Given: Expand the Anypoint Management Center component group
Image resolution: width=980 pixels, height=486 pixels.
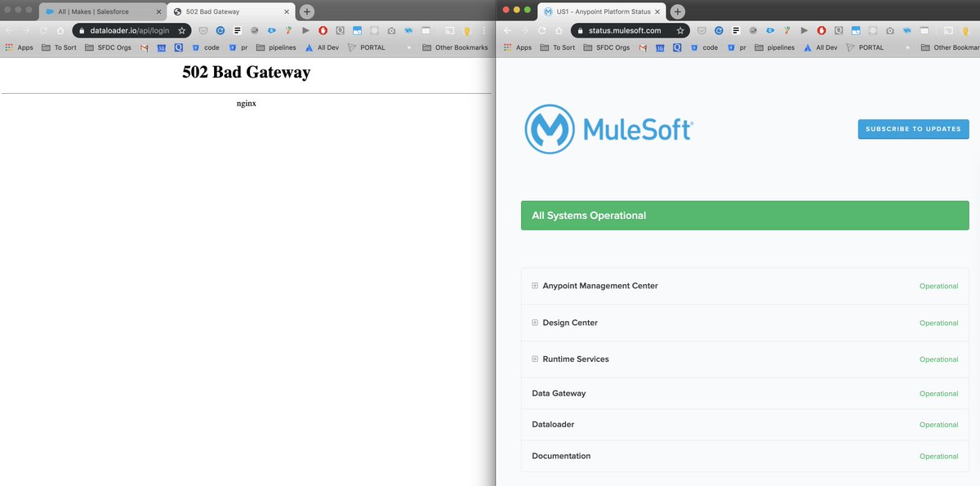Looking at the screenshot, I should pyautogui.click(x=535, y=286).
